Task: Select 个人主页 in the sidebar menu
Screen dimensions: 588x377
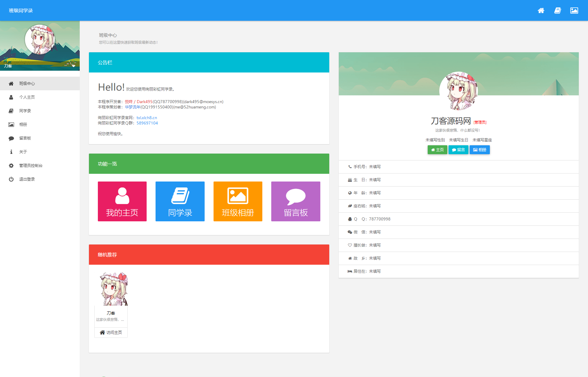Action: pos(27,97)
